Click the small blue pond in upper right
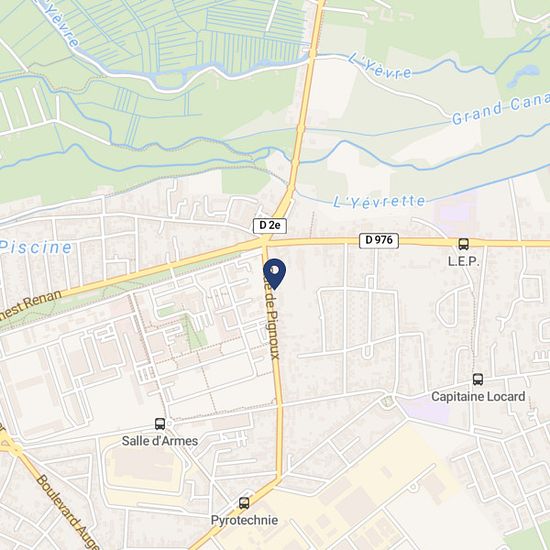550x550 pixels. coord(523,75)
